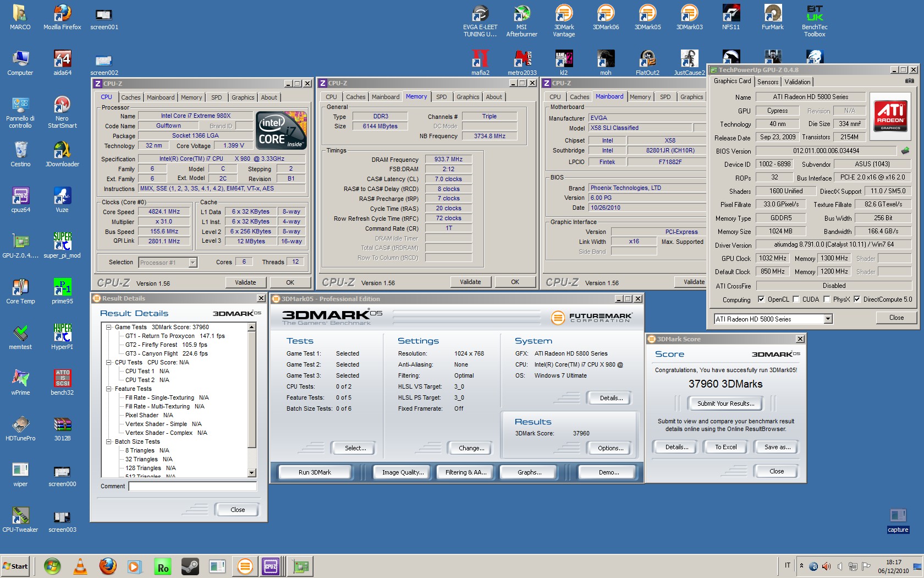Collapse the Game Tests tree node
Screen dimensions: 924x578
109,327
